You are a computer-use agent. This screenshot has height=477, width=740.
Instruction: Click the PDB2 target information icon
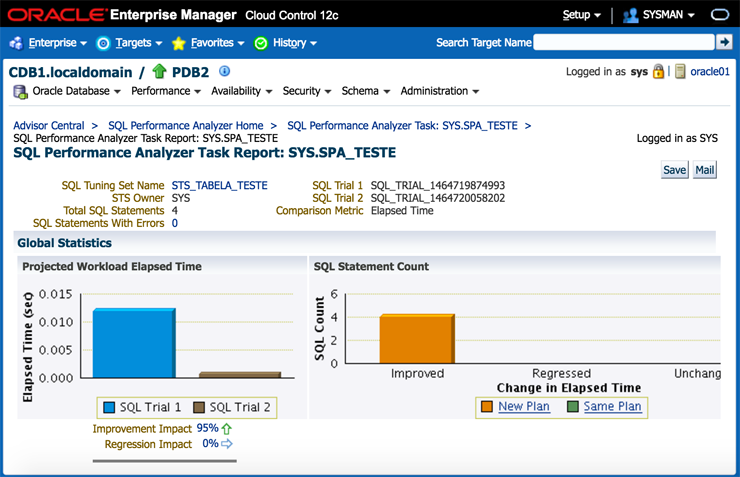pos(225,71)
